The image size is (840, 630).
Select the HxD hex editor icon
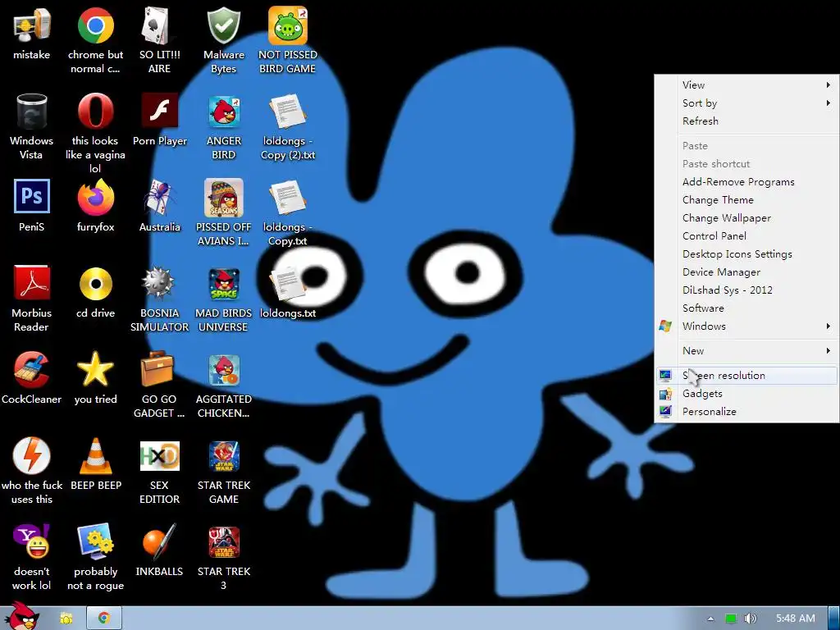click(159, 455)
